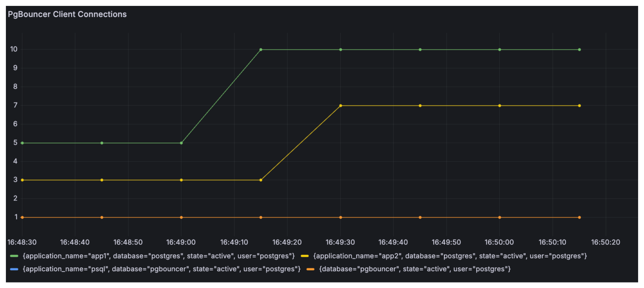Open the PgBouncer Client Connections panel title menu
644x288 pixels.
[67, 14]
